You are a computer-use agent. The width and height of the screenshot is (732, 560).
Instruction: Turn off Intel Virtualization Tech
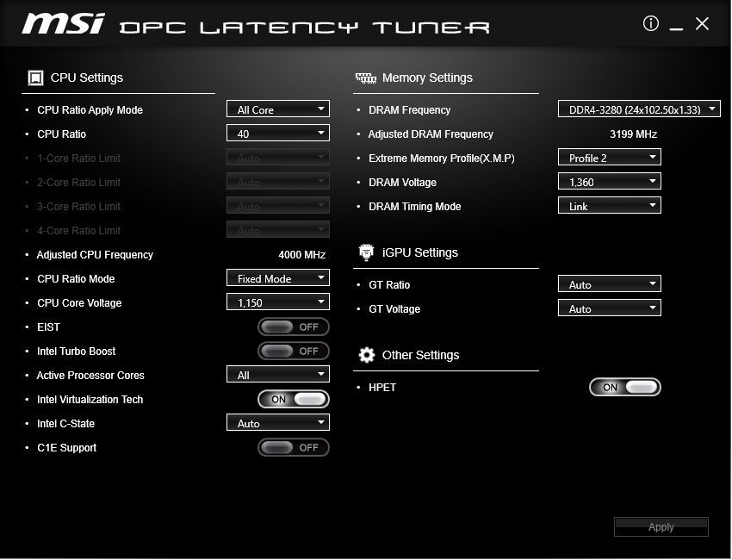point(294,400)
